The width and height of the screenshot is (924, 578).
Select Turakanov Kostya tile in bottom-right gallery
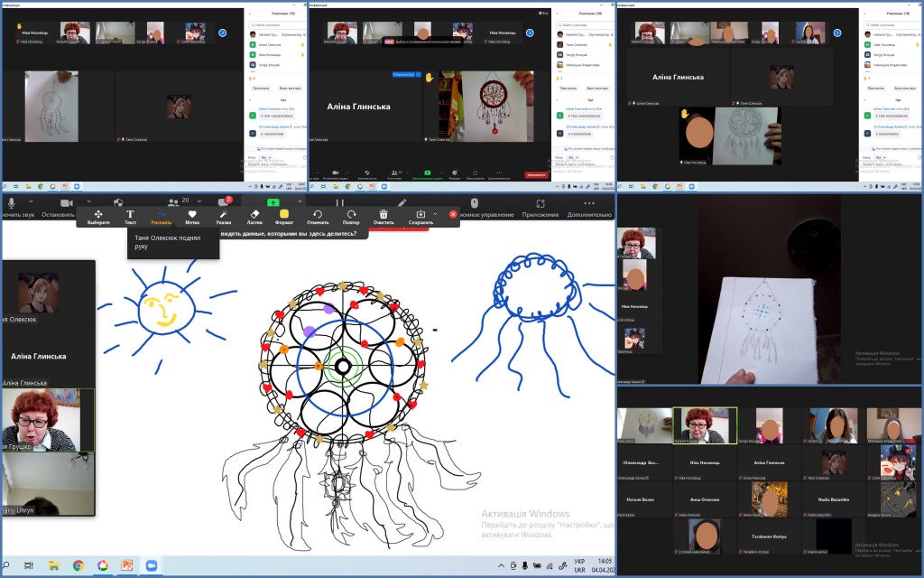point(769,536)
